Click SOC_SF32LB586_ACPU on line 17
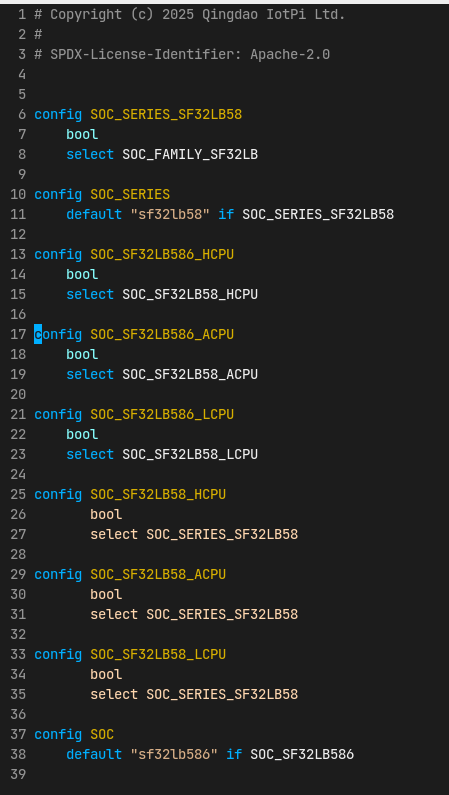 pyautogui.click(x=162, y=335)
